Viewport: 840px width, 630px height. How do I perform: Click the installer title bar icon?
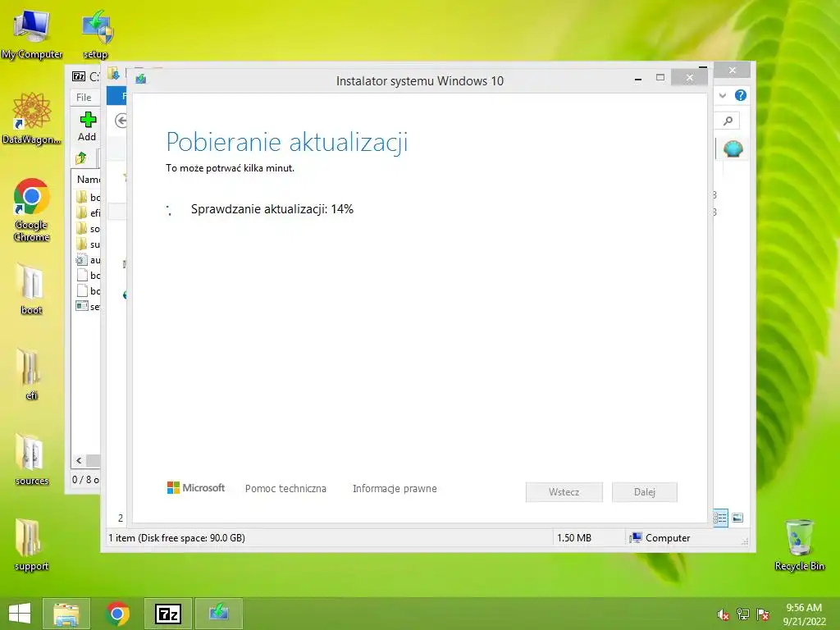click(141, 80)
